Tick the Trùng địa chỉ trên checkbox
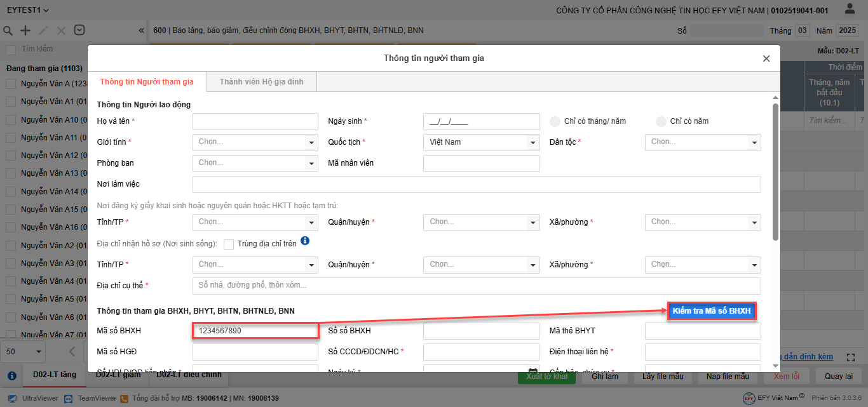 pyautogui.click(x=229, y=244)
